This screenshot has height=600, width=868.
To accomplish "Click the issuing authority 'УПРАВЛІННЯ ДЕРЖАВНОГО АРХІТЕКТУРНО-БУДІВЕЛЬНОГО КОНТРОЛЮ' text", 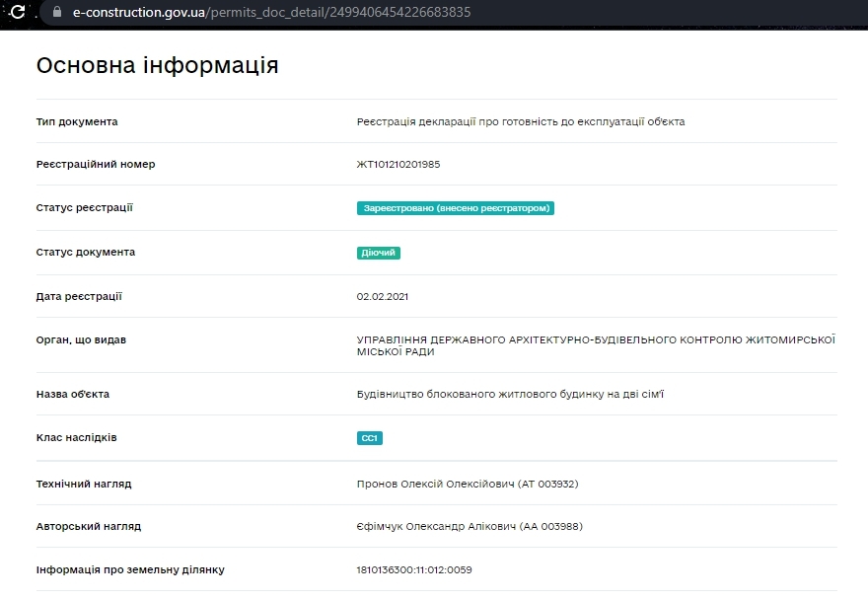I will pos(596,345).
